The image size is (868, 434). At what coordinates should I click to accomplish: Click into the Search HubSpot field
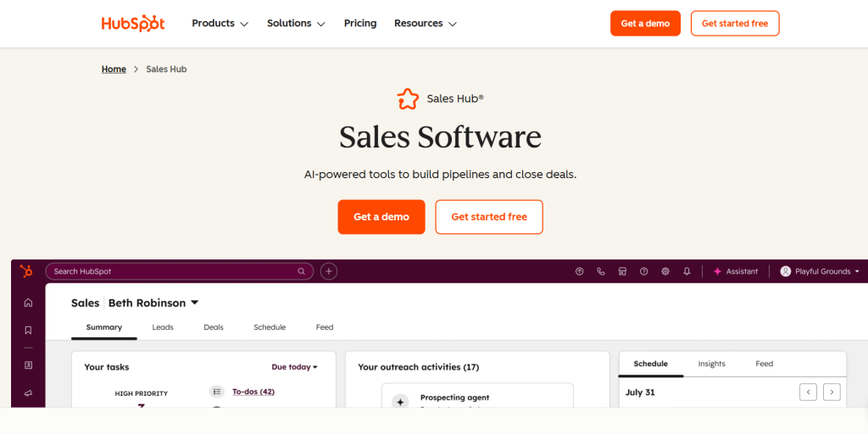[x=180, y=271]
